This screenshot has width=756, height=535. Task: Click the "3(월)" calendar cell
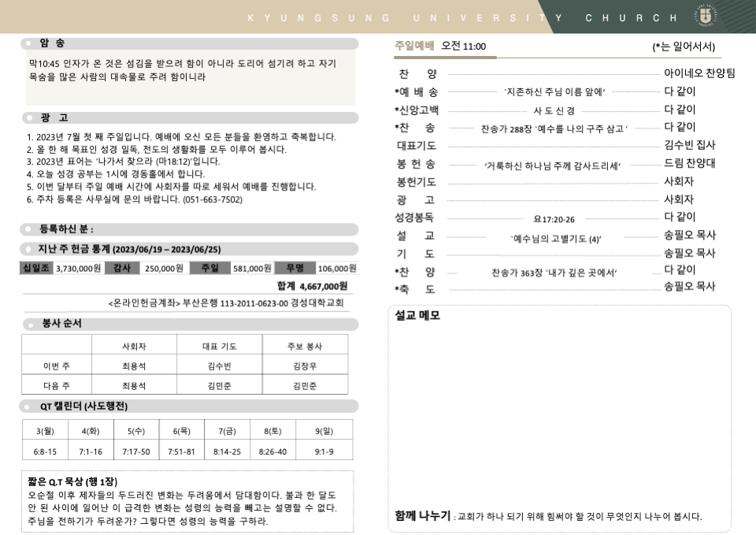[46, 431]
